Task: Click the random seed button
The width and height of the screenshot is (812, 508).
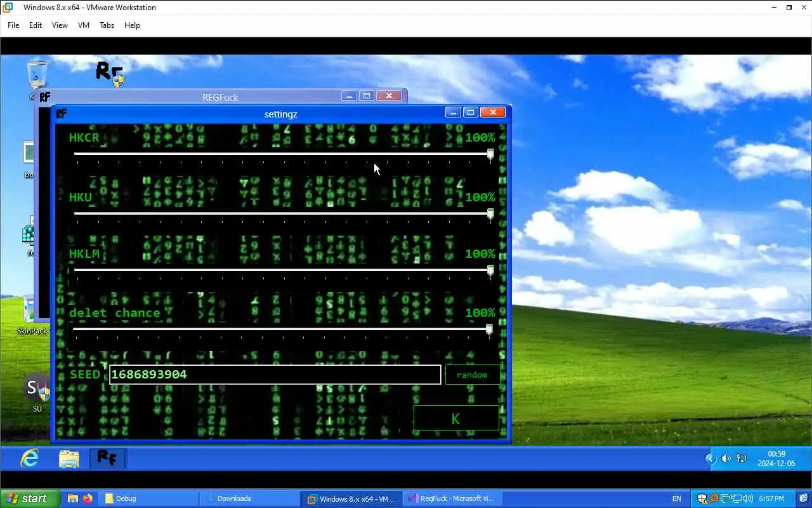Action: pyautogui.click(x=472, y=375)
